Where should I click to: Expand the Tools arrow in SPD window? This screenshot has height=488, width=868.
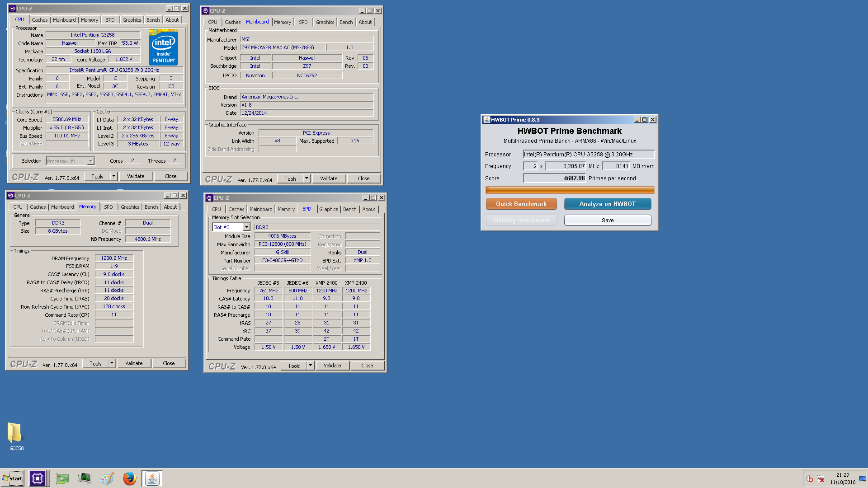[310, 366]
